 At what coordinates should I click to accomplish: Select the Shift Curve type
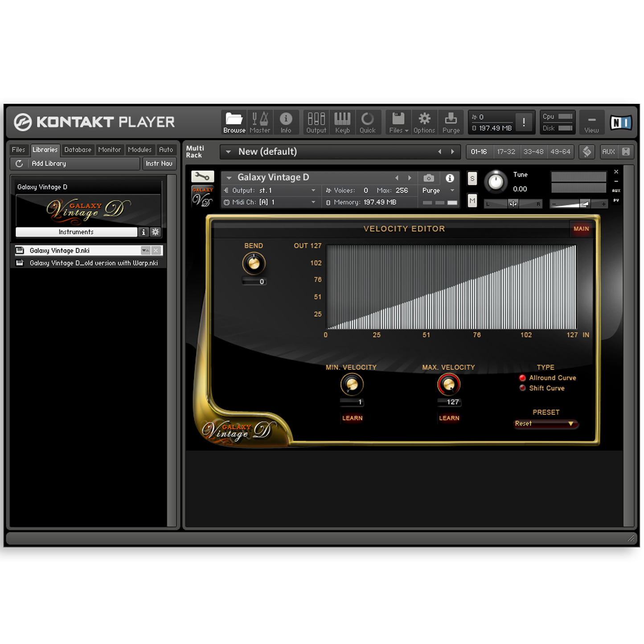[x=523, y=388]
